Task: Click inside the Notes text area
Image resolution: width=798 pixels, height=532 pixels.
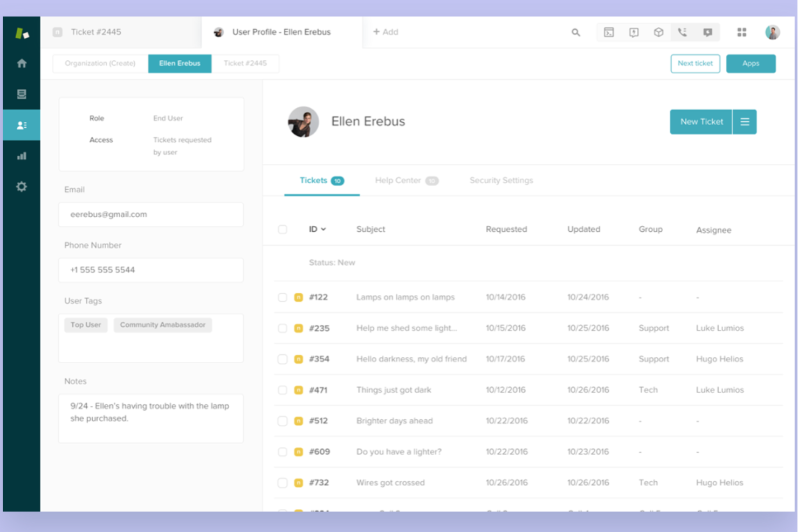Action: (x=151, y=418)
